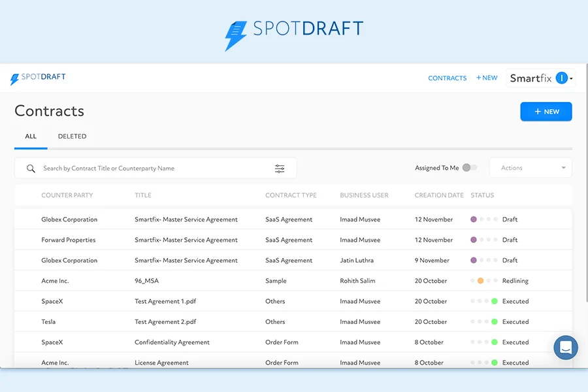The height and width of the screenshot is (392, 588).
Task: Open the chat support bubble icon
Action: 566,348
